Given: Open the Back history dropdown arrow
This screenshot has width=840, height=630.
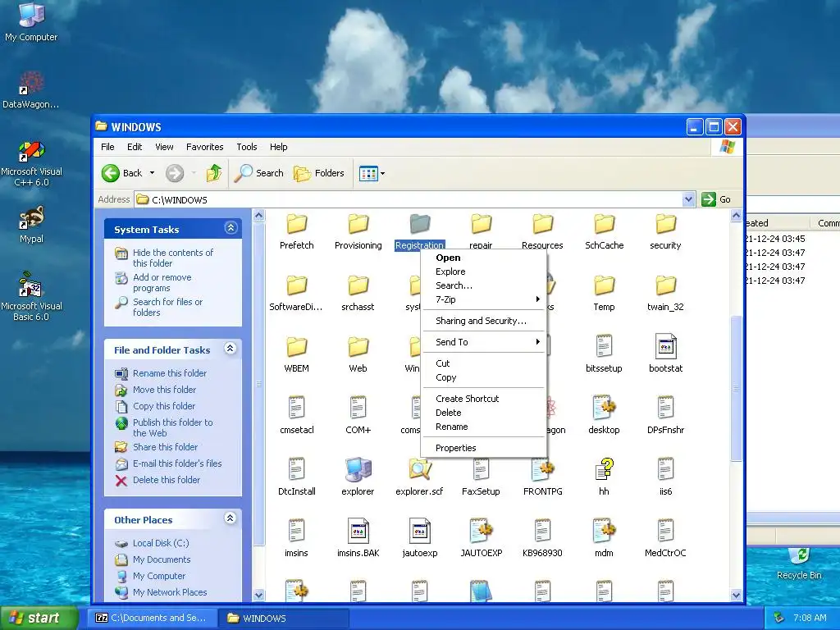Looking at the screenshot, I should tap(152, 173).
